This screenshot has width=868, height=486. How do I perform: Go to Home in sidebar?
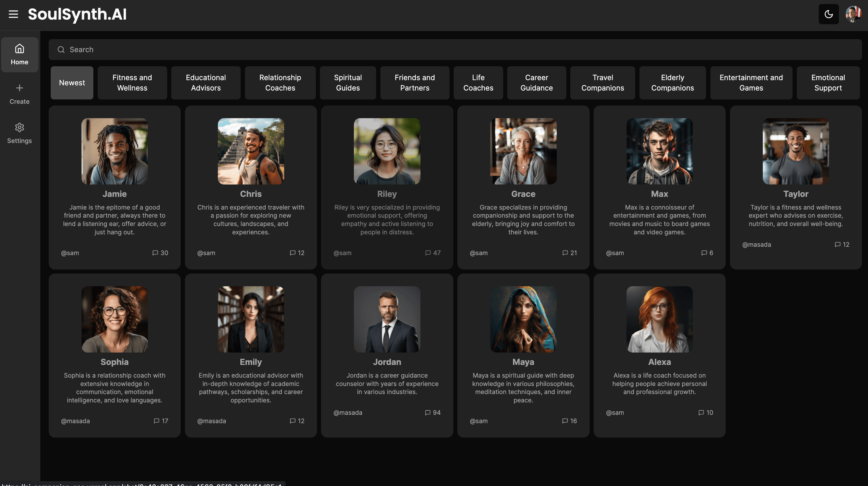click(x=20, y=54)
